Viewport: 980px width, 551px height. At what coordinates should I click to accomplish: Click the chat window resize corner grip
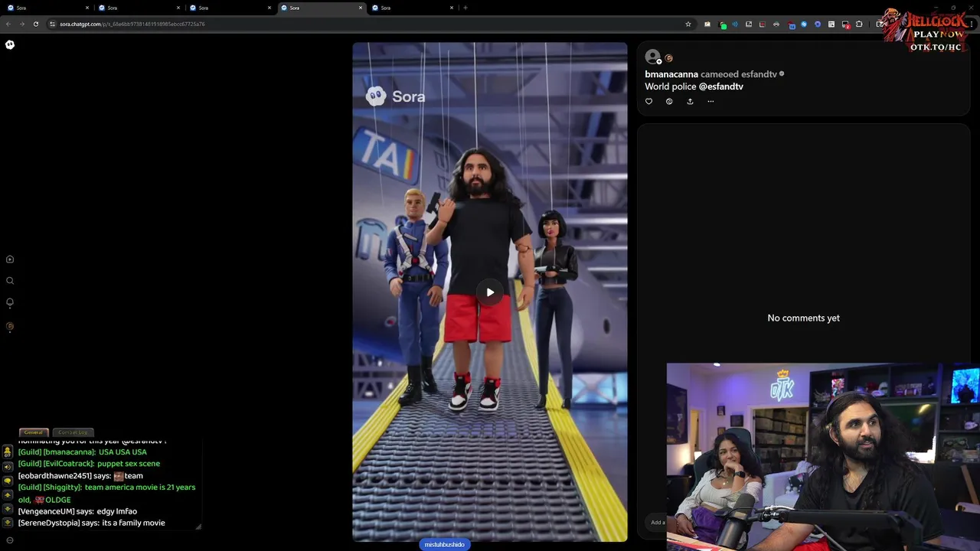click(198, 526)
